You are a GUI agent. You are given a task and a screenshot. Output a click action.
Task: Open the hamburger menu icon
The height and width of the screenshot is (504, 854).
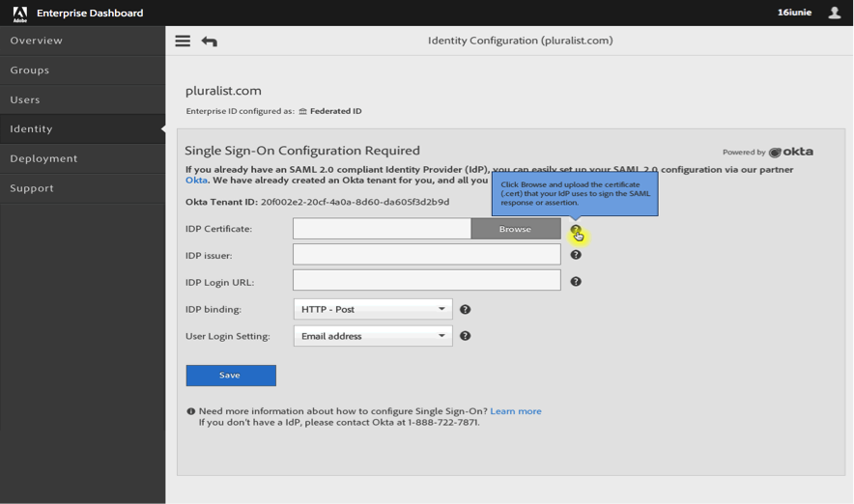tap(183, 41)
